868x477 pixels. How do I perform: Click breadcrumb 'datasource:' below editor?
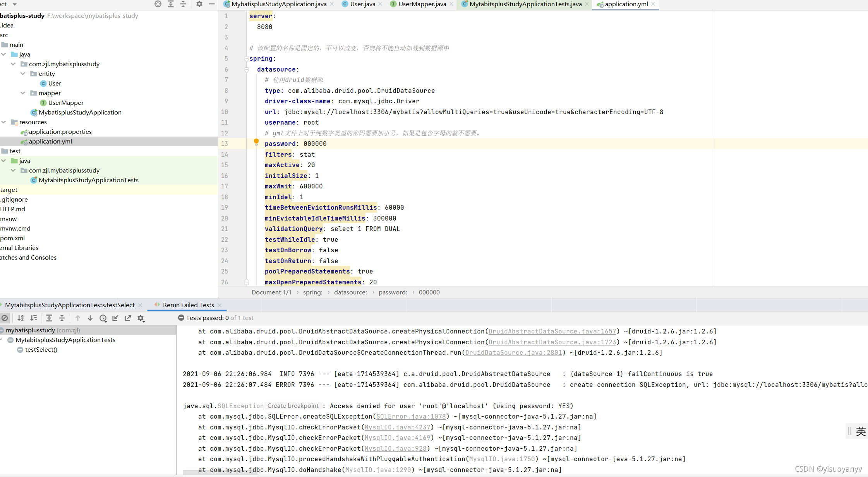point(350,292)
